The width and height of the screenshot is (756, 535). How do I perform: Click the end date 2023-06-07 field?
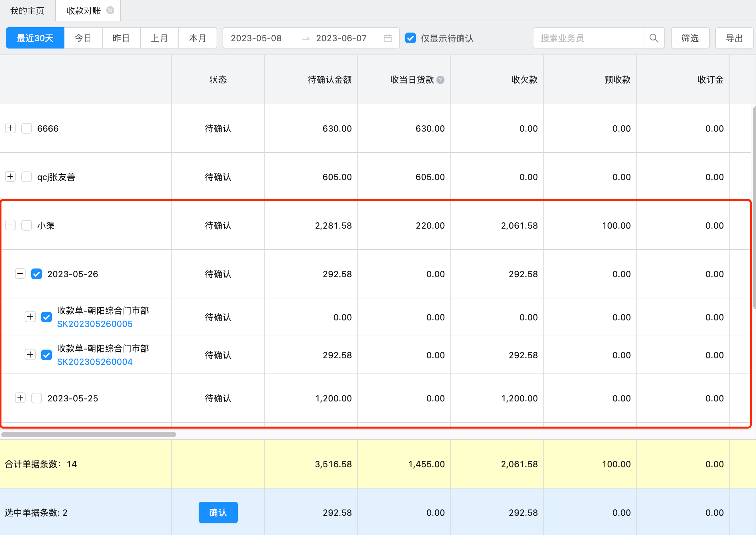[341, 38]
